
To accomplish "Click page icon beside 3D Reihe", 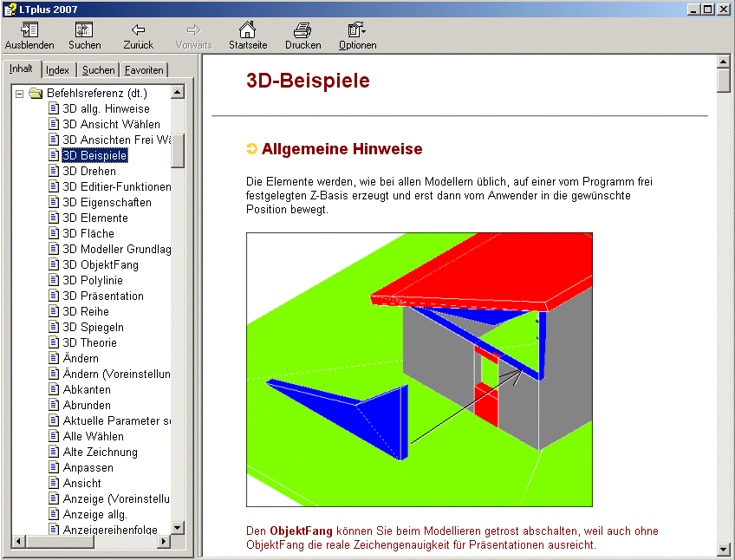I will click(54, 311).
